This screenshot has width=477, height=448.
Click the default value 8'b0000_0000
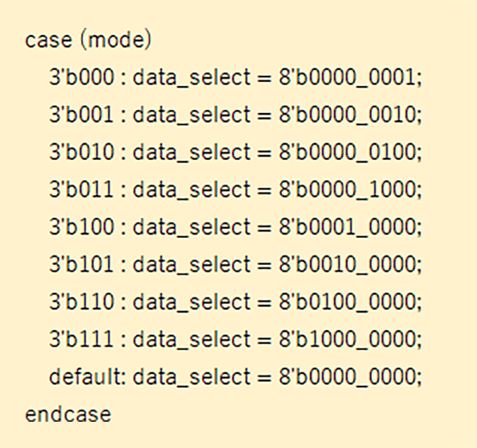(x=347, y=376)
